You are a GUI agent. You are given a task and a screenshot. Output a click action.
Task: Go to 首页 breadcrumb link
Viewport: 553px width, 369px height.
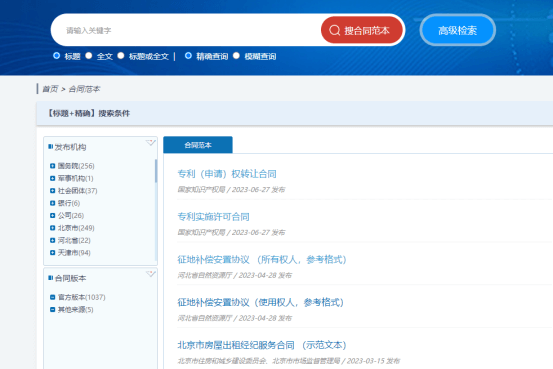[50, 89]
